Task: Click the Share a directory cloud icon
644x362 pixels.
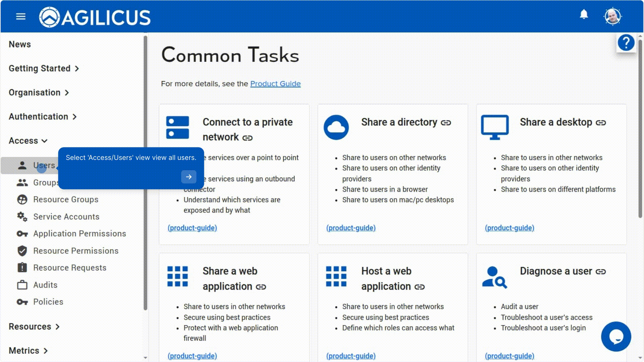Action: click(x=336, y=127)
